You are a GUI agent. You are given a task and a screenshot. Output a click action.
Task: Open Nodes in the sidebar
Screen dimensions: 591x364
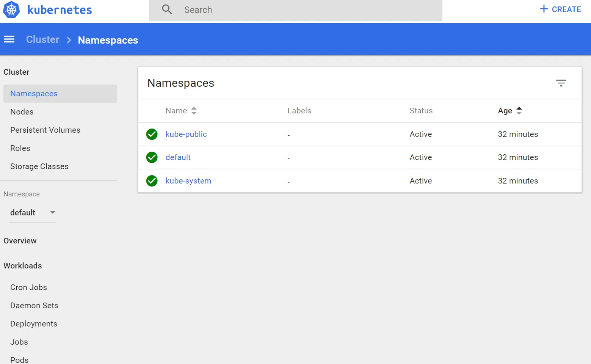(22, 112)
